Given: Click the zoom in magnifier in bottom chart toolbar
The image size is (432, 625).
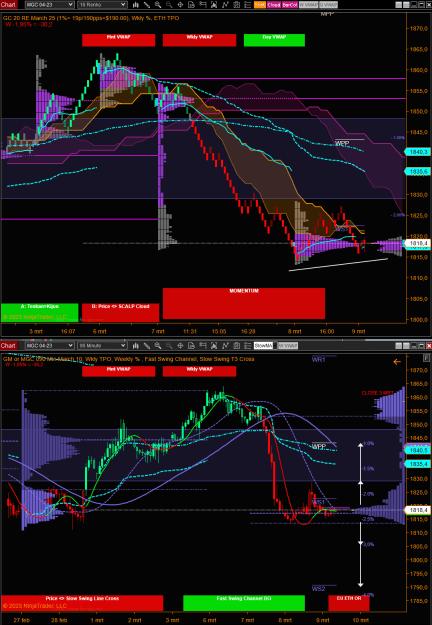Looking at the screenshot, I should [158, 346].
